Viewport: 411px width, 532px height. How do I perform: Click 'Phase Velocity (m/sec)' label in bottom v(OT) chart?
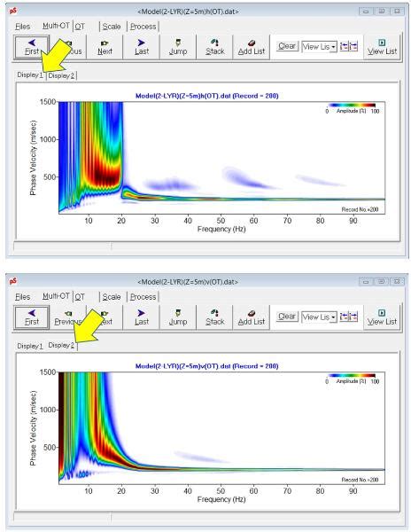tap(33, 428)
